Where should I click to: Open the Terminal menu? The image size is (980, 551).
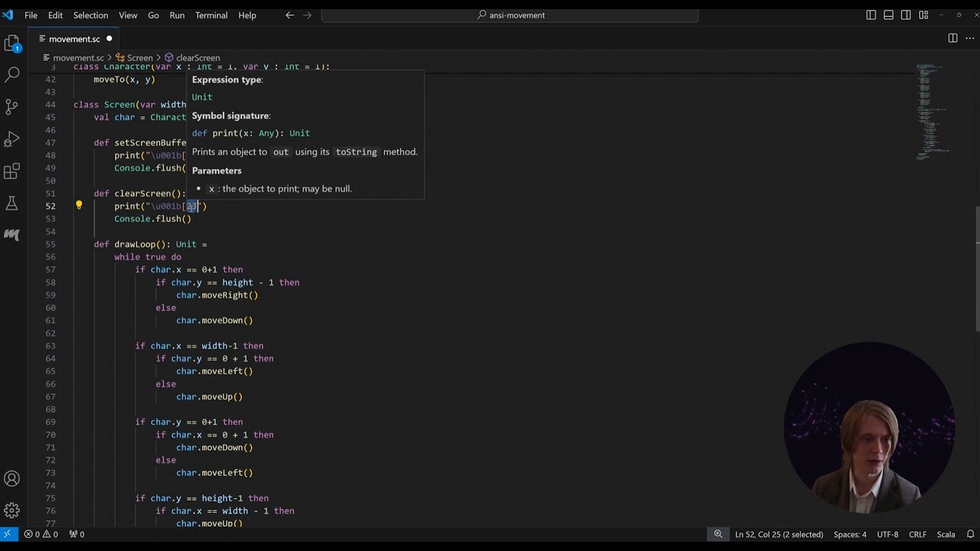coord(211,15)
